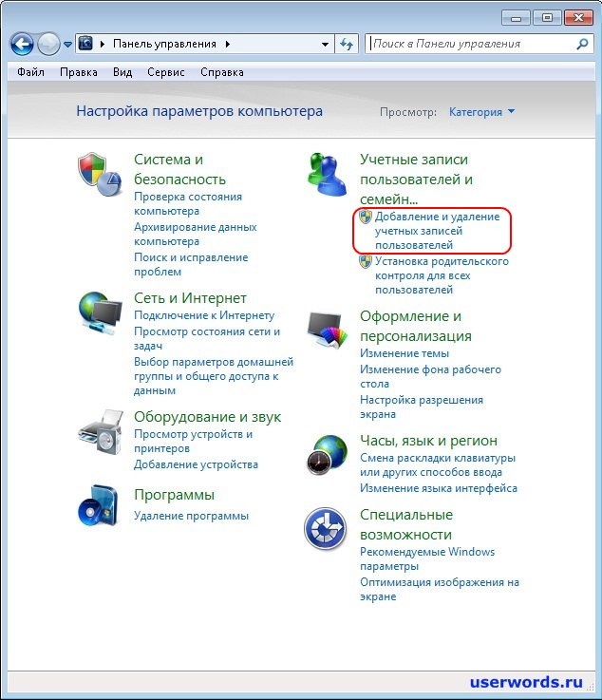This screenshot has height=700, width=602.
Task: Open the recent pages dropdown arrow
Action: click(67, 45)
